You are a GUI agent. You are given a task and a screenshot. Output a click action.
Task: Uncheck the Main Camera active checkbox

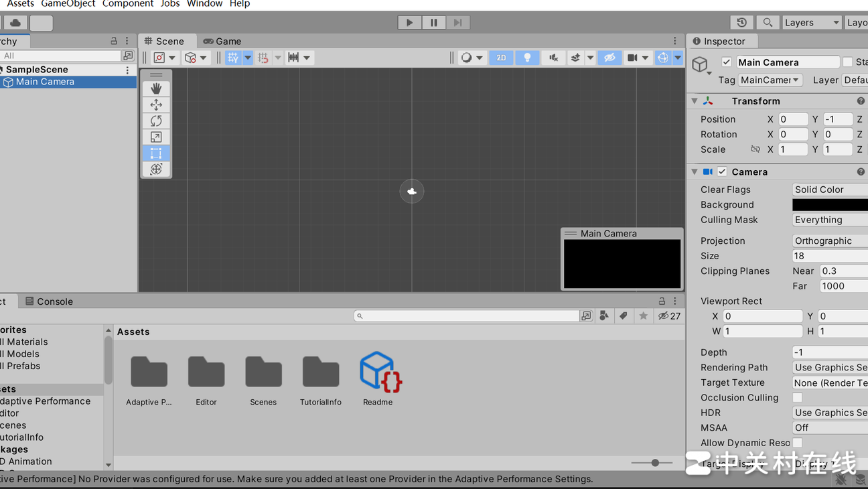727,62
